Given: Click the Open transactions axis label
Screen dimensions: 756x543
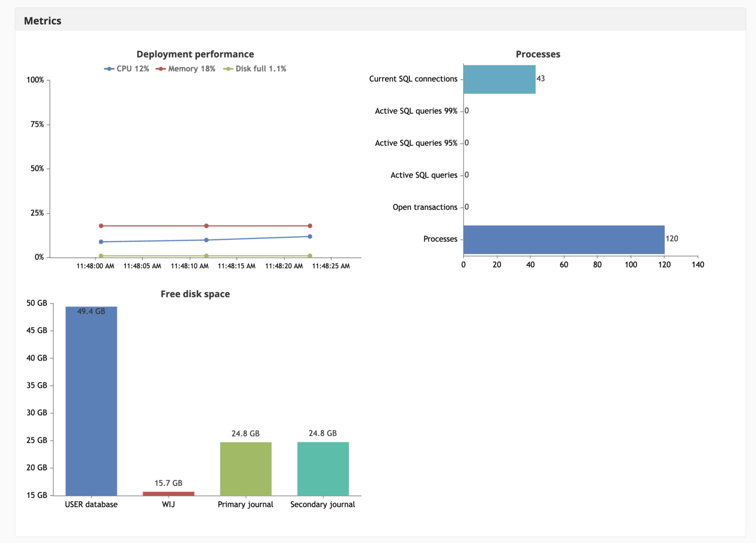Looking at the screenshot, I should click(425, 207).
